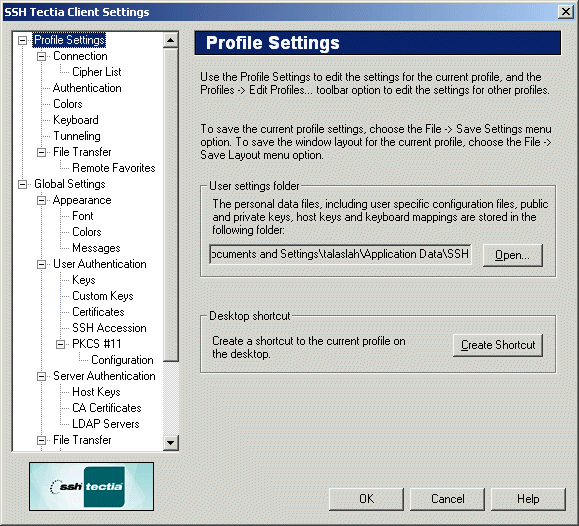This screenshot has height=526, width=579.
Task: Click the tree scrollbar down arrow
Action: (x=171, y=442)
